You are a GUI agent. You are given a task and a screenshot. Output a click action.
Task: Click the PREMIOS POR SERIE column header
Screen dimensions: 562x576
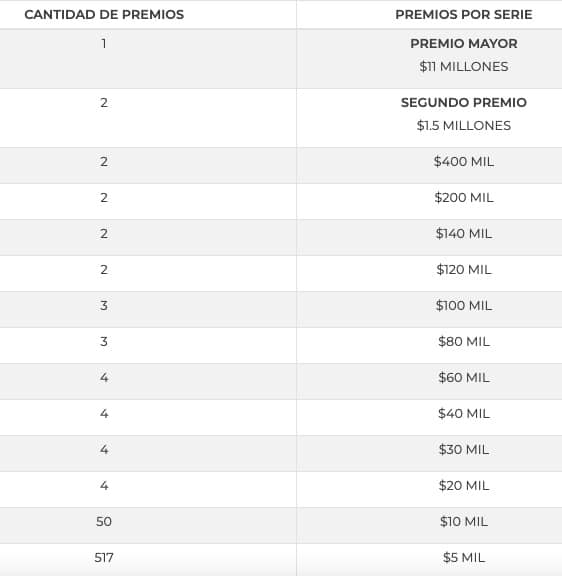(x=464, y=15)
